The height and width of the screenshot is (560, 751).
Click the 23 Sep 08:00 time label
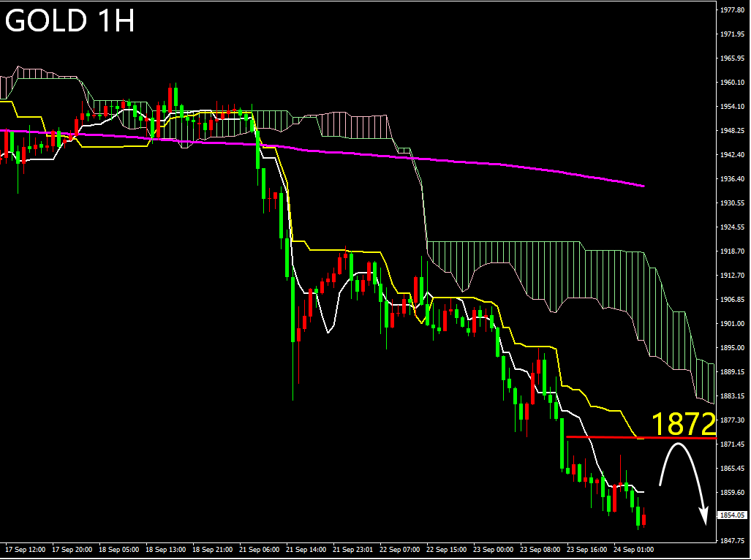coord(540,549)
